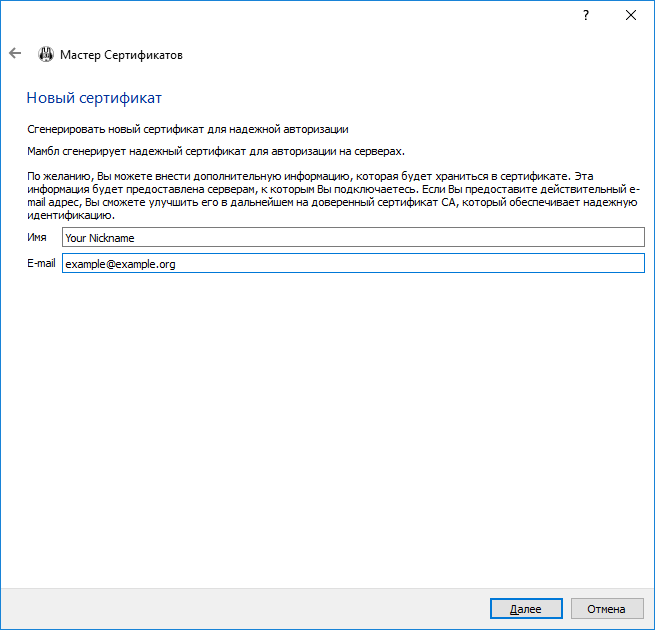Click the Имя field containing Your Nickname
The width and height of the screenshot is (655, 630).
(x=352, y=238)
